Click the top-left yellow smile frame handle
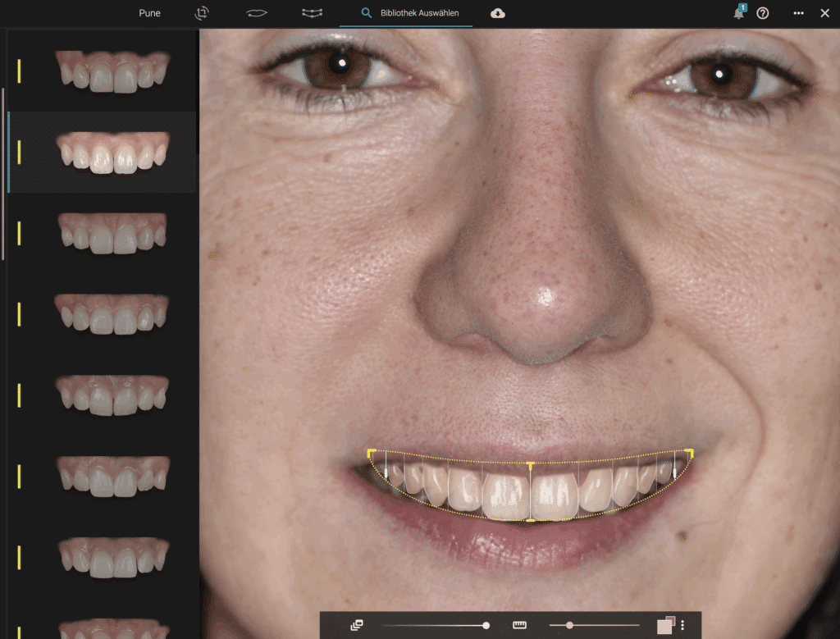840x639 pixels. pyautogui.click(x=372, y=452)
